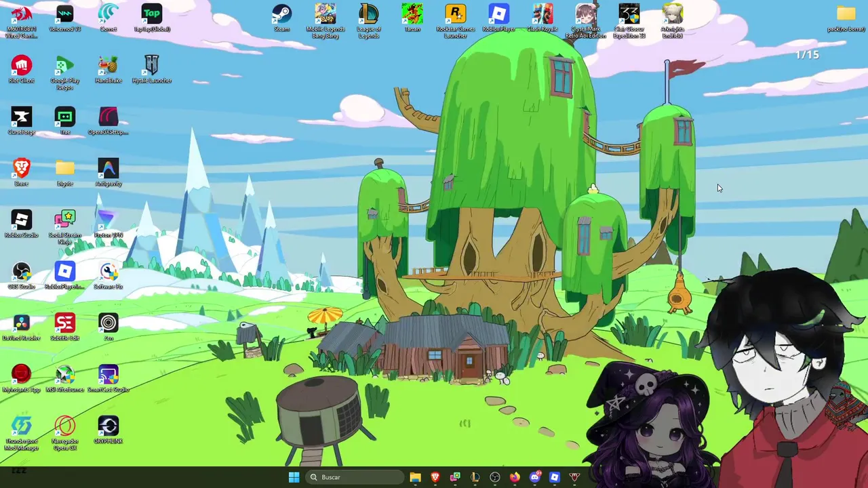Select the Roblox Player icon in top row

coord(499,19)
